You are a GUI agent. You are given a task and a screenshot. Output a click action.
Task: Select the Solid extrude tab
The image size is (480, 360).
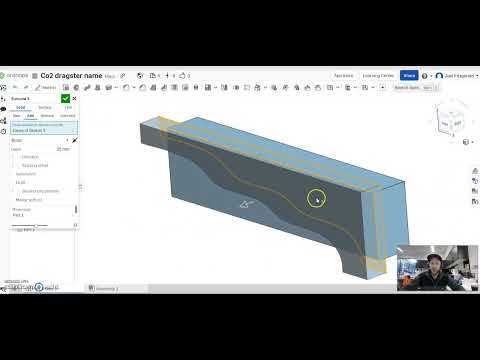[21, 107]
